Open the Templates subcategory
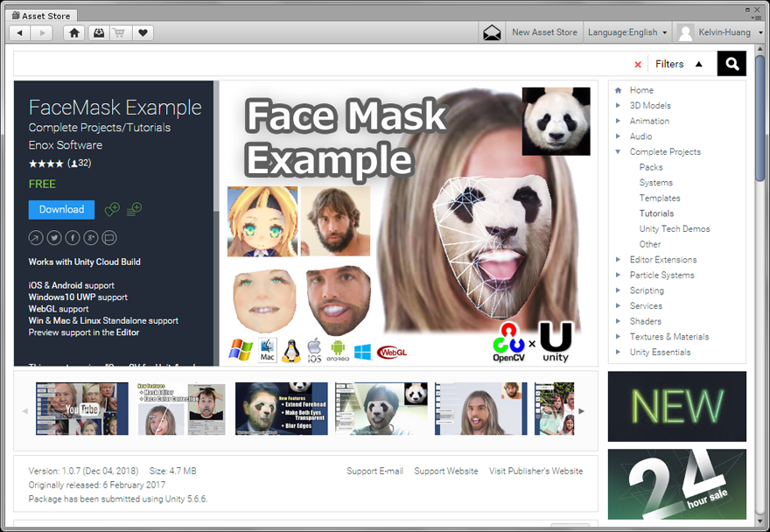This screenshot has width=770, height=532. pyautogui.click(x=660, y=198)
